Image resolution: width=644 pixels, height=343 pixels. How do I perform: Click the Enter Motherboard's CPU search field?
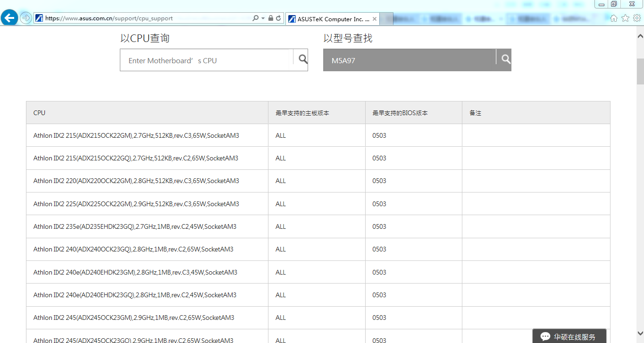(x=207, y=60)
